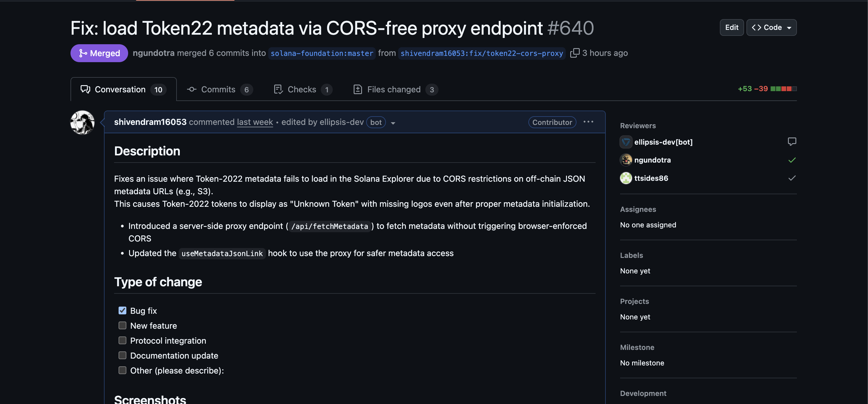Click the Files changed diff icon

[x=358, y=89]
